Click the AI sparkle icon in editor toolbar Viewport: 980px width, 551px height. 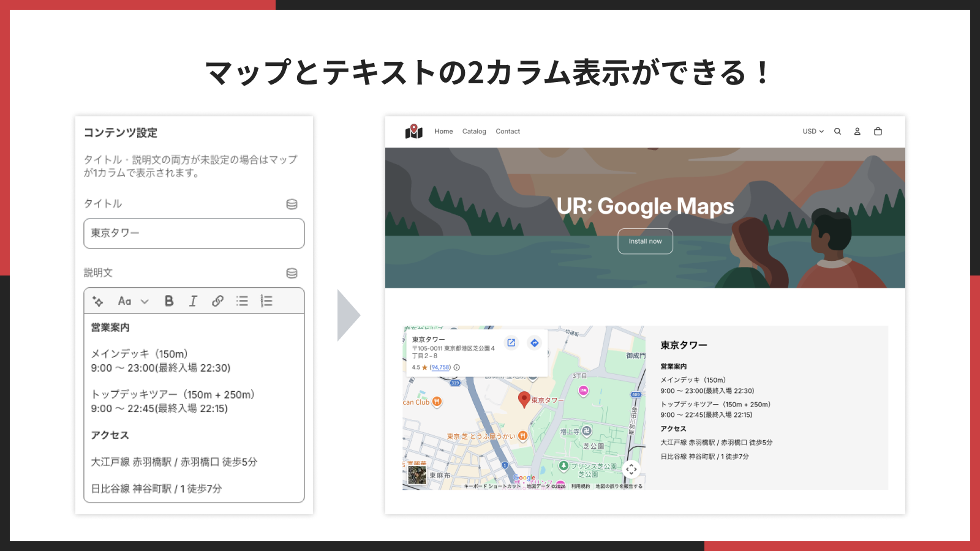[x=97, y=301]
